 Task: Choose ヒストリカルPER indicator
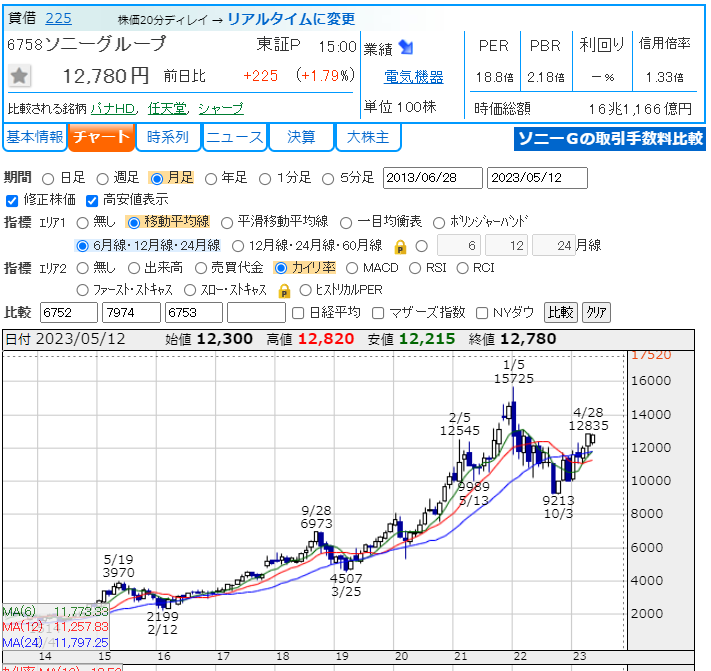(x=306, y=290)
